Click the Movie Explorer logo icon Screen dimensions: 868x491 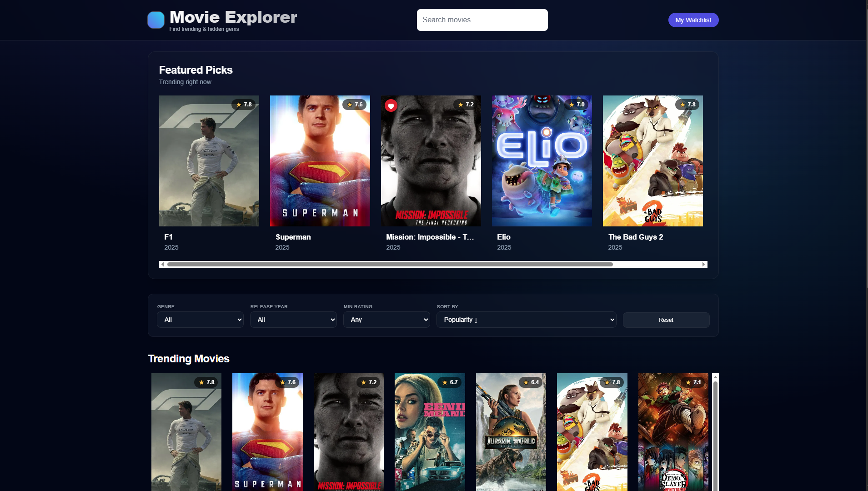pos(156,20)
